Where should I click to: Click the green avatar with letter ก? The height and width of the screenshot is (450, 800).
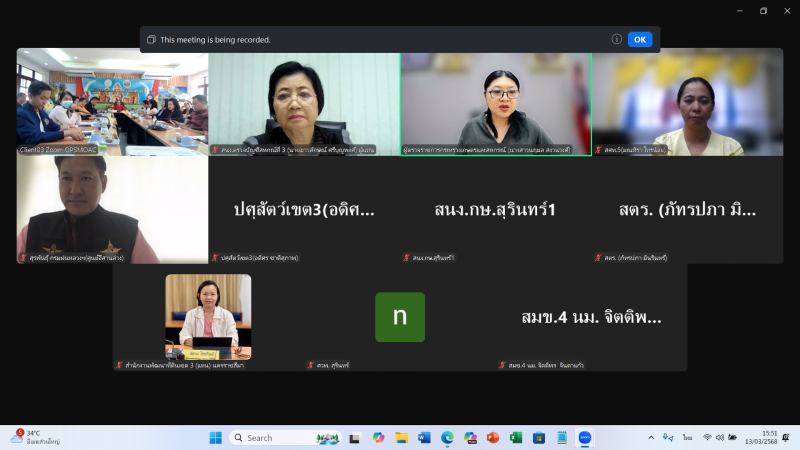400,317
